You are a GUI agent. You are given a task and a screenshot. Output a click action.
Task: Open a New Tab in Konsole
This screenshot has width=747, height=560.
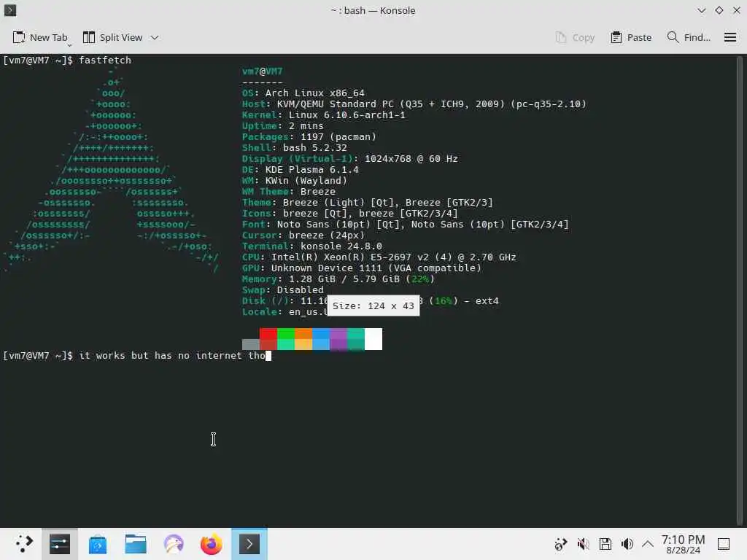pos(40,38)
